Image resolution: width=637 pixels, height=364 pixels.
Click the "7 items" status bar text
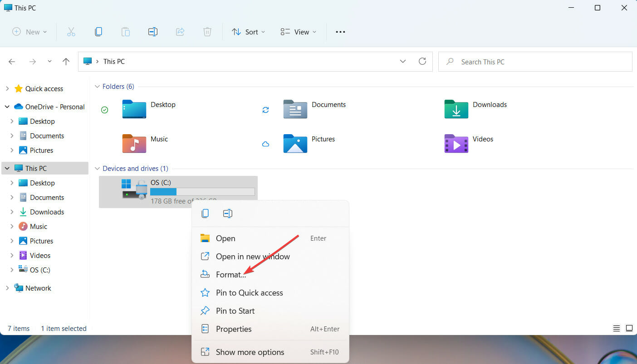[19, 328]
